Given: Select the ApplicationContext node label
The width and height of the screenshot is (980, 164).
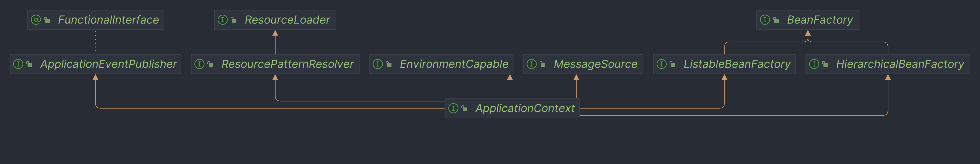Looking at the screenshot, I should coord(525,108).
